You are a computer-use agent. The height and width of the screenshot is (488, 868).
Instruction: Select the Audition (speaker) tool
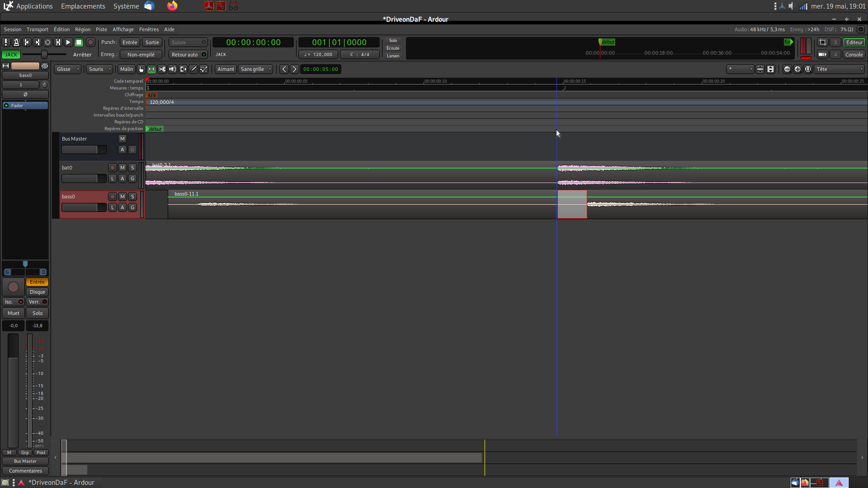click(172, 69)
